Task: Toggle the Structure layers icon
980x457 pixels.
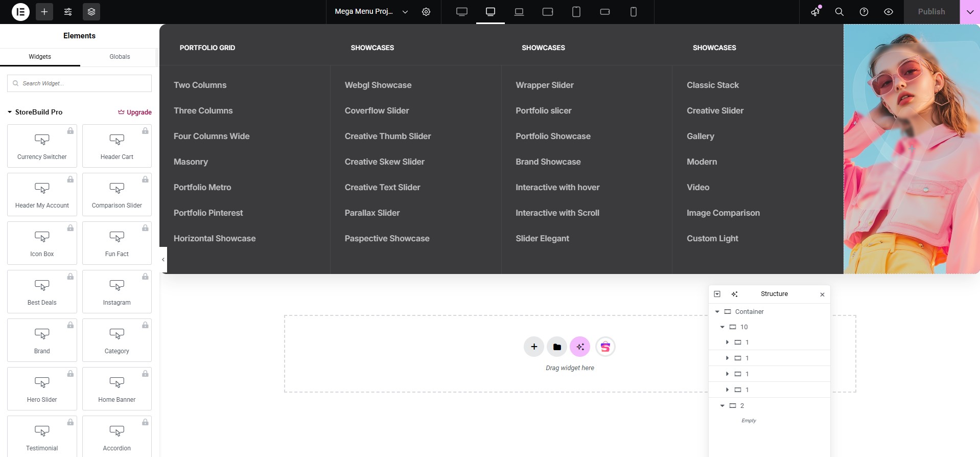Action: (91, 12)
